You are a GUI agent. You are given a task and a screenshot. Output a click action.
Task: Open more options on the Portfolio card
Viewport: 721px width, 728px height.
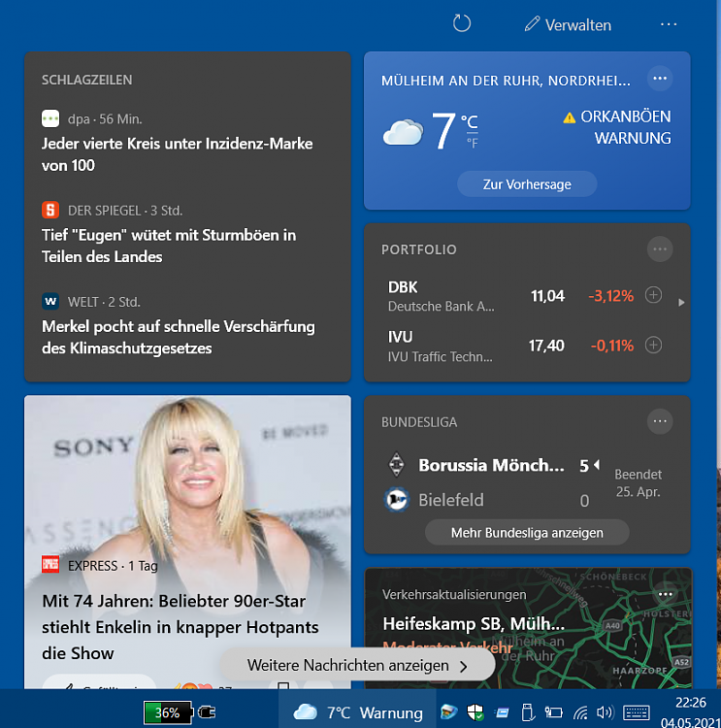click(x=660, y=249)
